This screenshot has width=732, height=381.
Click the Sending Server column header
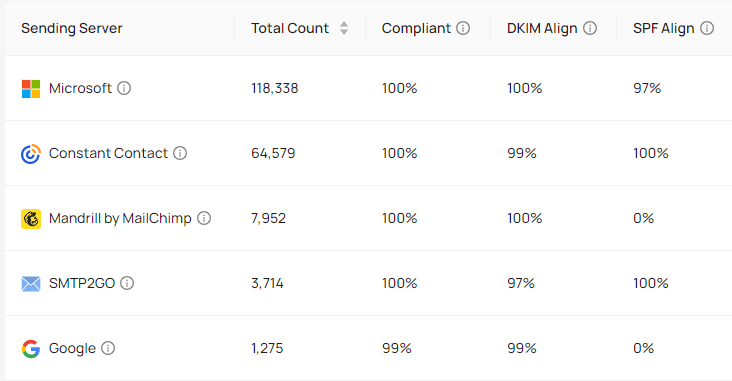71,28
